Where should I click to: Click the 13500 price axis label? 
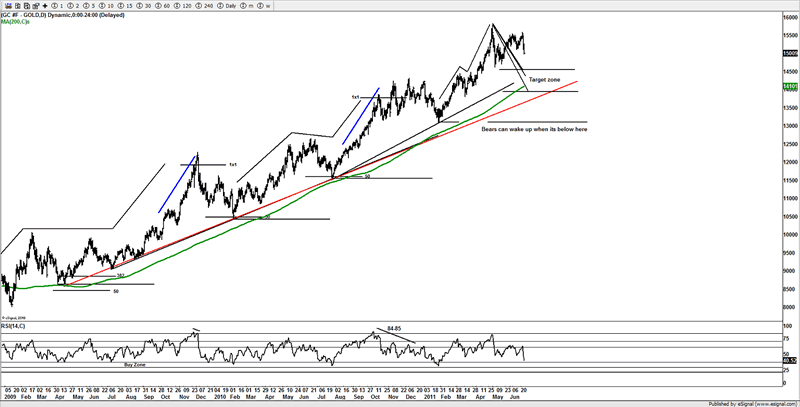coord(790,108)
